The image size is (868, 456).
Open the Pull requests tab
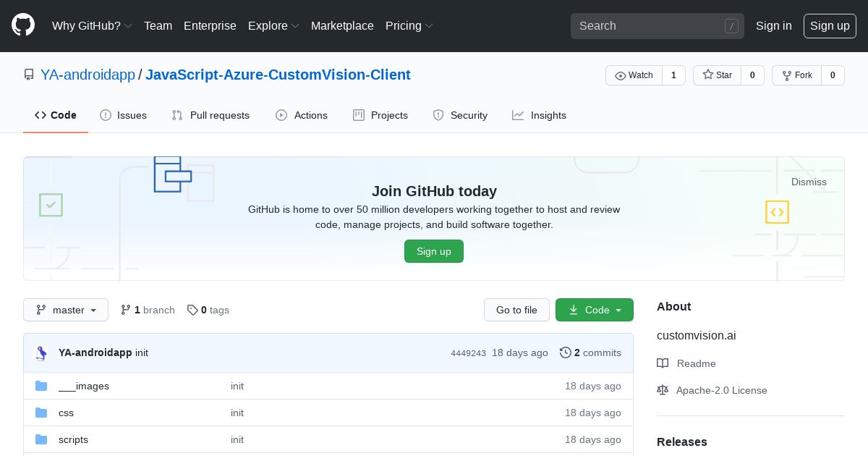pos(210,115)
